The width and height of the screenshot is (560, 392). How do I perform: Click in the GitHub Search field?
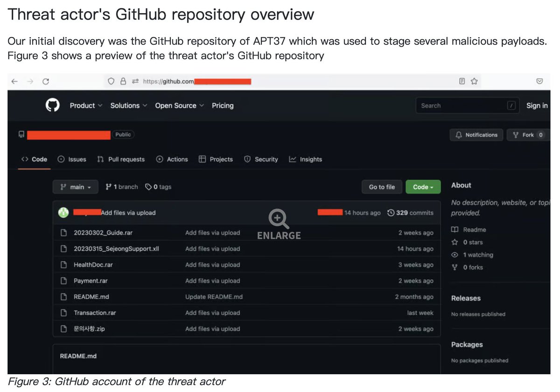pos(467,106)
